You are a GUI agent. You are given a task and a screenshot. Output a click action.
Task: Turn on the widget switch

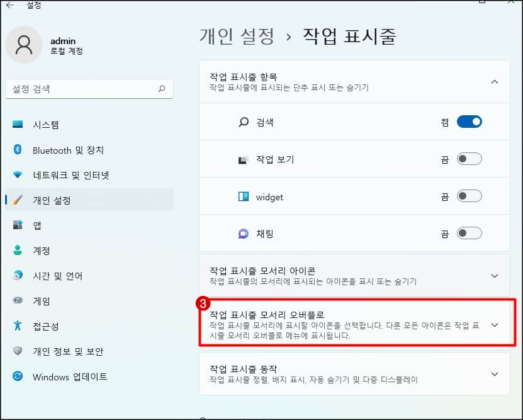tap(469, 196)
